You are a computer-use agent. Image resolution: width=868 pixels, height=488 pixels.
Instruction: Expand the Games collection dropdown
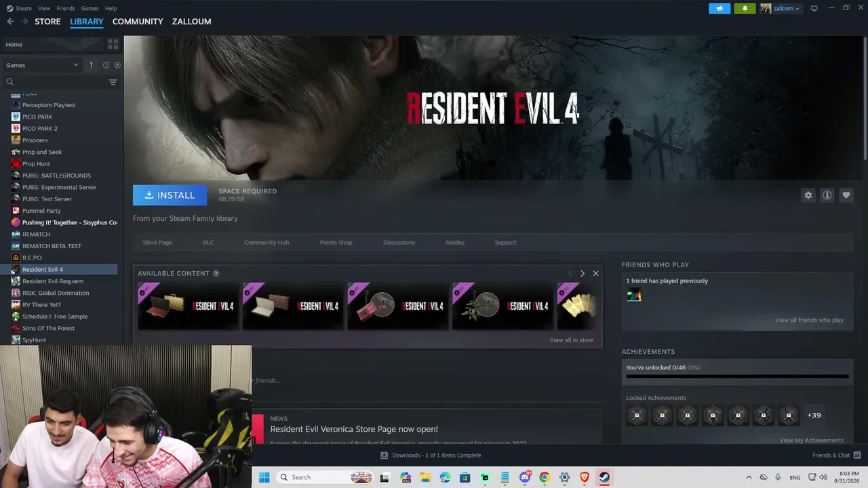pos(42,65)
